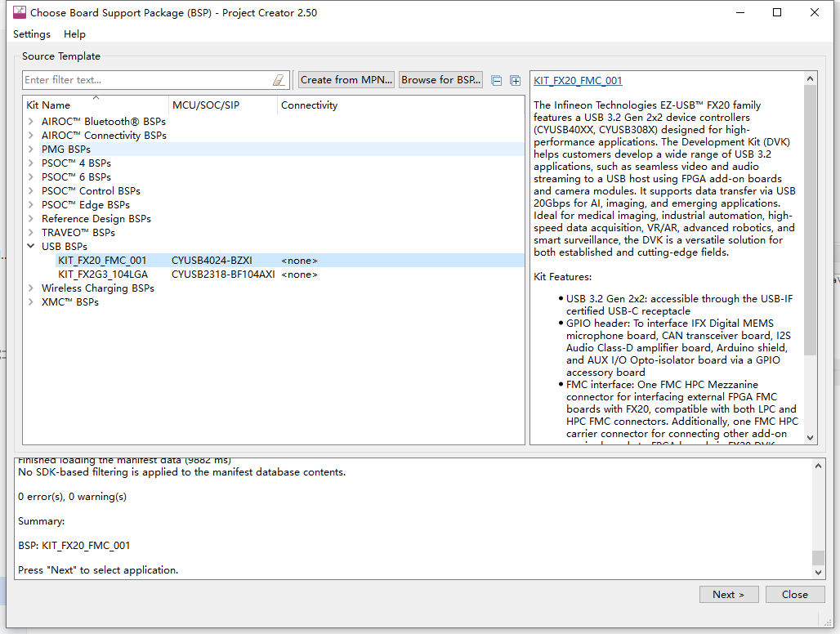Expand the PMG BSPs group

31,150
